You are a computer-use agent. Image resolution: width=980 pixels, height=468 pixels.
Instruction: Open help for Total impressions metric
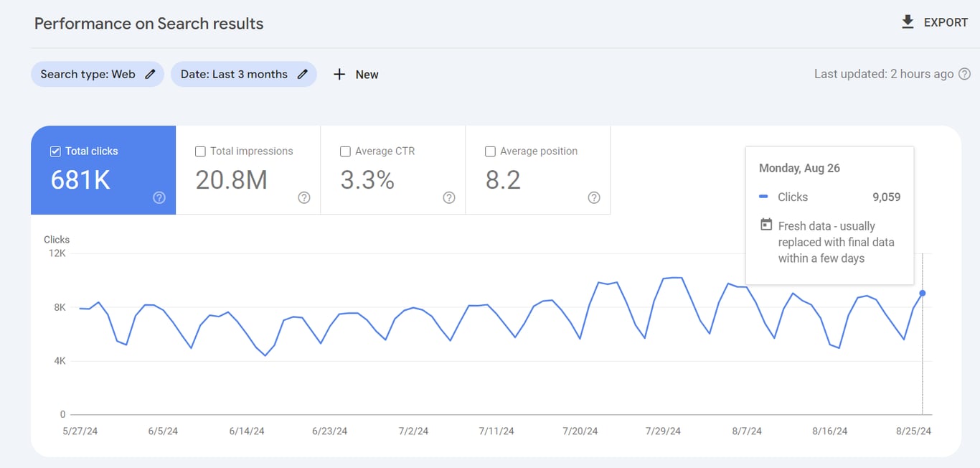303,197
